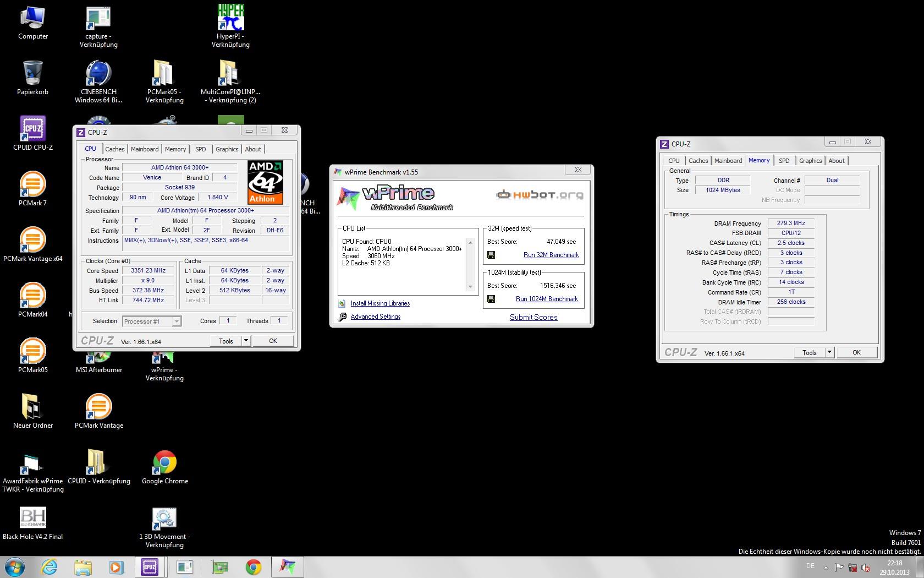Screen dimensions: 924x578
Task: Open the PCMark05 orange shortcut icon
Action: pos(33,356)
